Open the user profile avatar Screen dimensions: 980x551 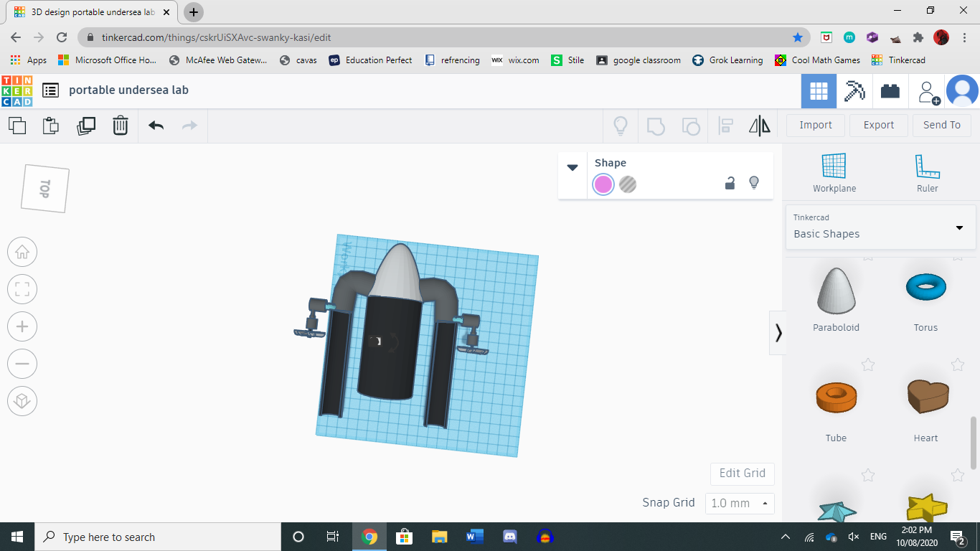pos(962,91)
